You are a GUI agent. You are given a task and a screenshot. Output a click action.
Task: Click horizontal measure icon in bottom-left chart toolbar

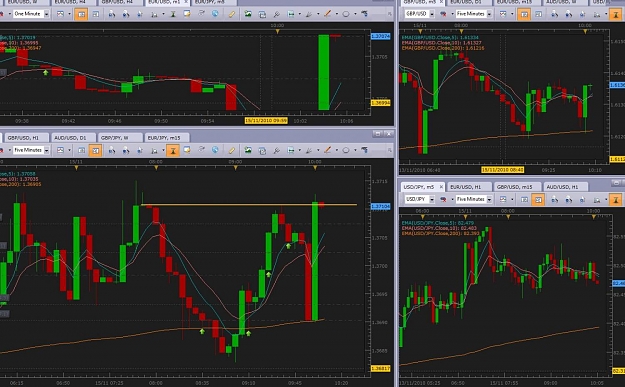coord(291,150)
